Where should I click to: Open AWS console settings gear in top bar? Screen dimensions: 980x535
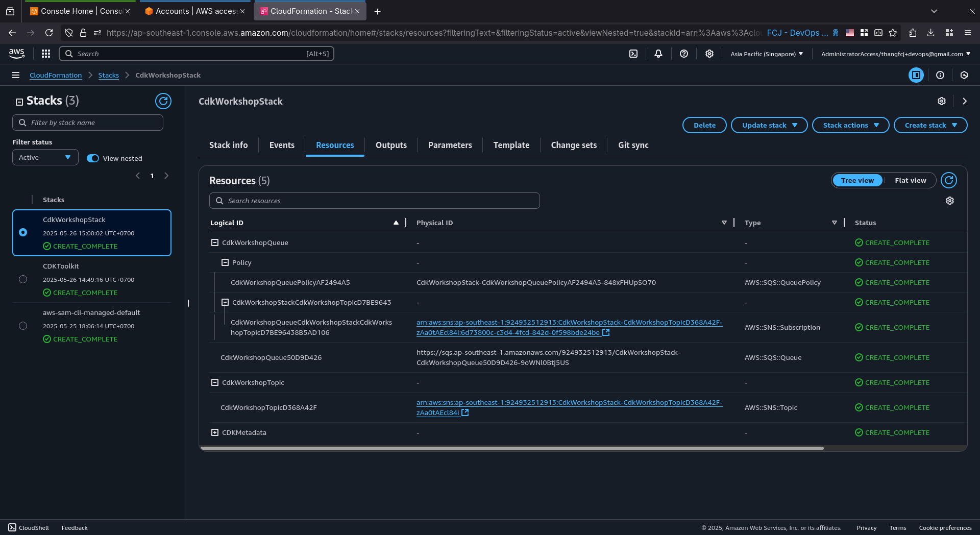point(709,54)
